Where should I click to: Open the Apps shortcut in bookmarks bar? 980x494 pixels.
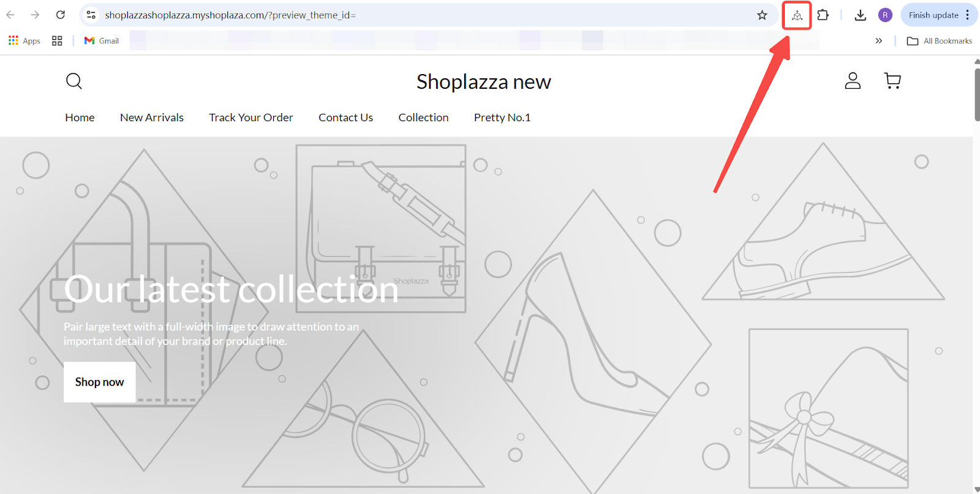tap(24, 41)
